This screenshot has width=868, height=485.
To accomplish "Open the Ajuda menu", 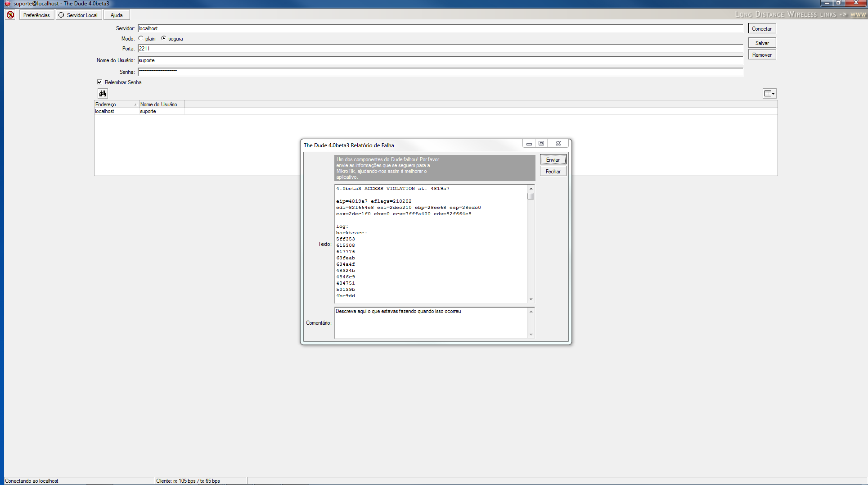I will [117, 15].
